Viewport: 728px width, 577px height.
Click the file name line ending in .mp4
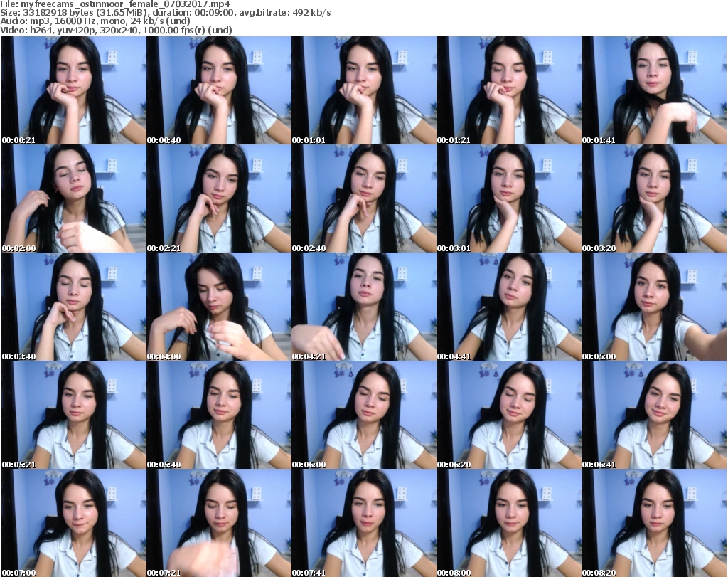(114, 4)
